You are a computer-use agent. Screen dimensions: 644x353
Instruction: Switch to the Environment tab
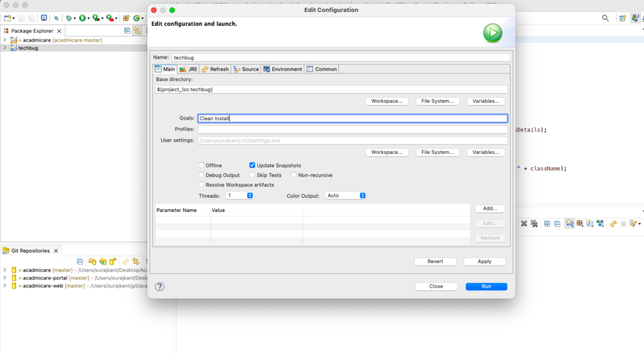click(x=282, y=69)
